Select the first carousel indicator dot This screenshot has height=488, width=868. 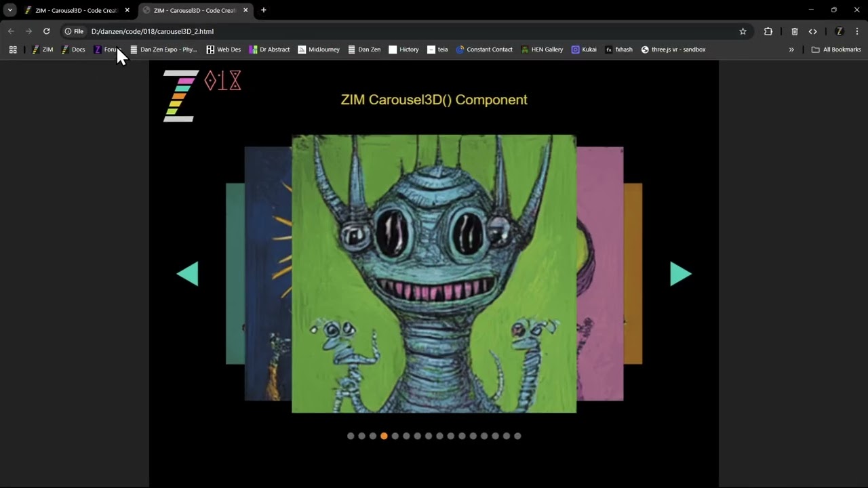click(351, 436)
